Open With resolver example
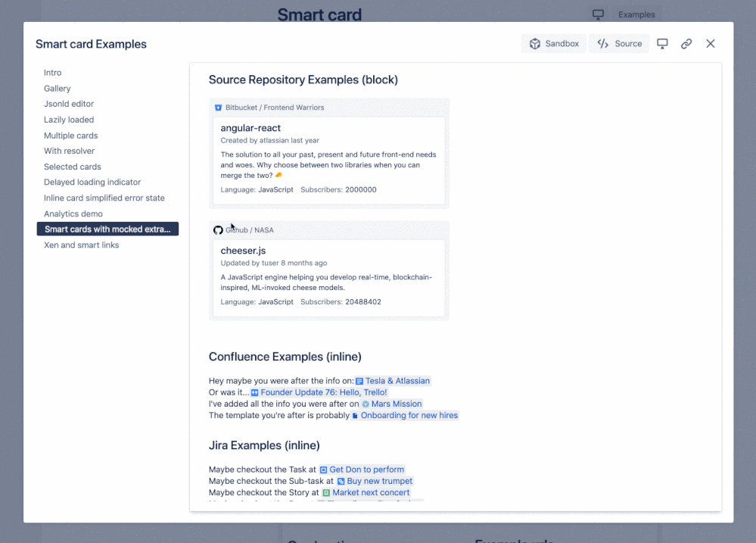The image size is (756, 543). tap(69, 151)
